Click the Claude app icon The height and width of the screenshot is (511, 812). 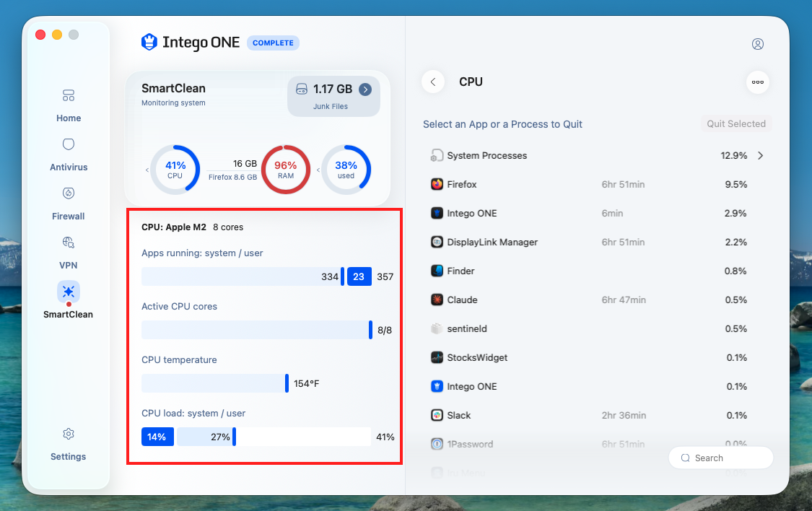tap(437, 300)
